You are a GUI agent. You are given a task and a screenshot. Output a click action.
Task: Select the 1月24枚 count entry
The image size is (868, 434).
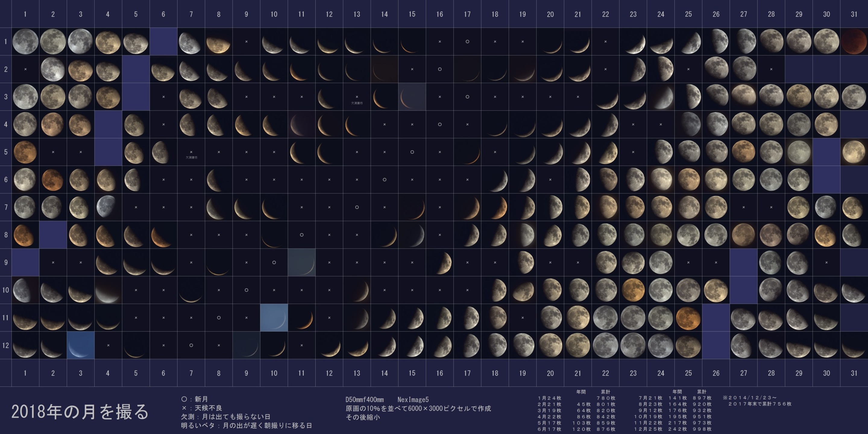549,398
